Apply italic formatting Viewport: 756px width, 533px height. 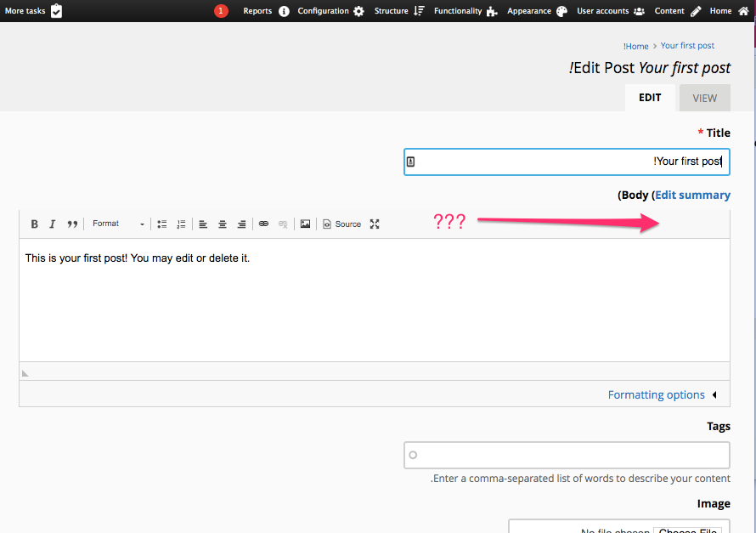point(52,224)
